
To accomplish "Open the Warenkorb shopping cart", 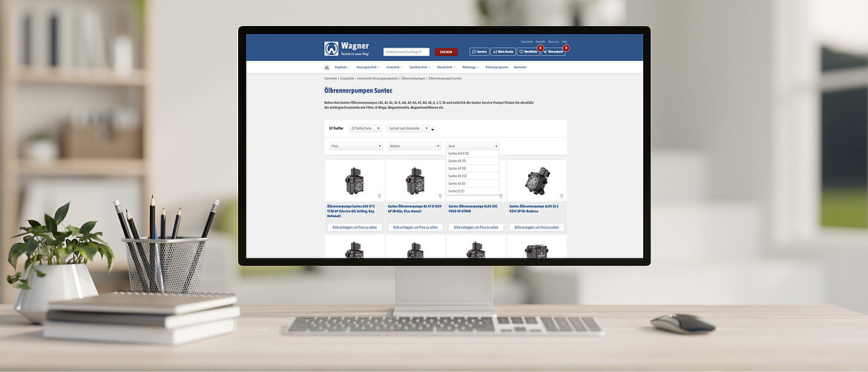I will coord(553,52).
